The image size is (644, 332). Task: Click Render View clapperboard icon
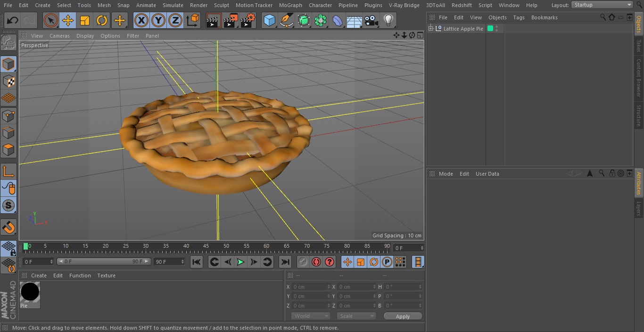(x=214, y=21)
